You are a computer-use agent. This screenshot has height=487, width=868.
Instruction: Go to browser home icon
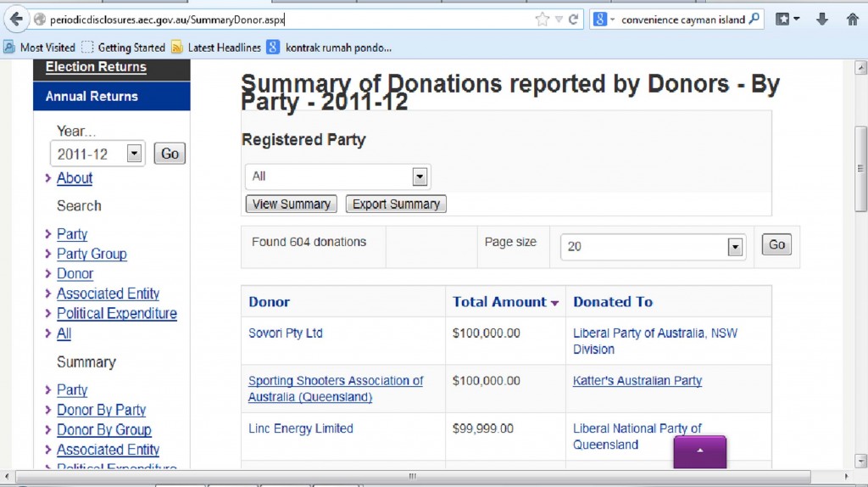[853, 20]
